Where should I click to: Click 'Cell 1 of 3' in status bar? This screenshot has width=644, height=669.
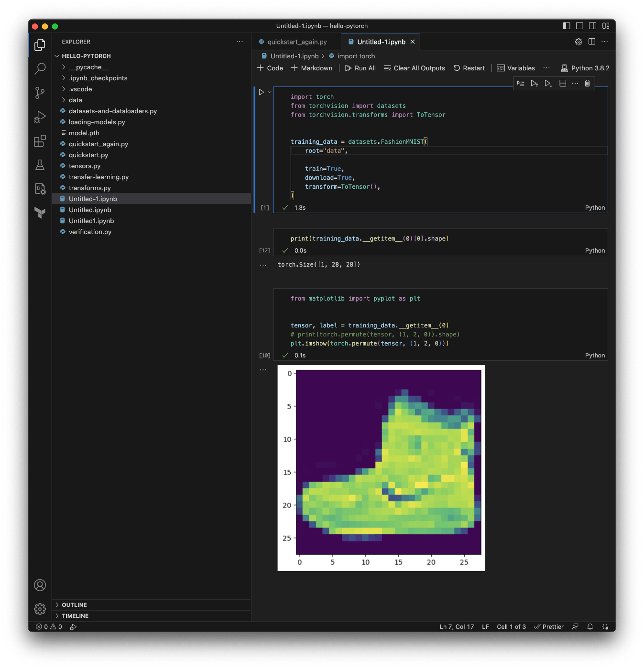click(511, 627)
